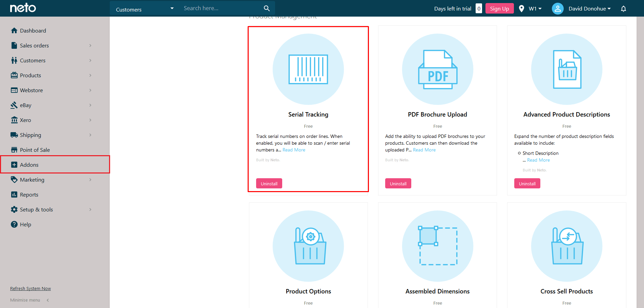Click the Sign Up button
Screen dimensions: 644x308
(x=499, y=8)
